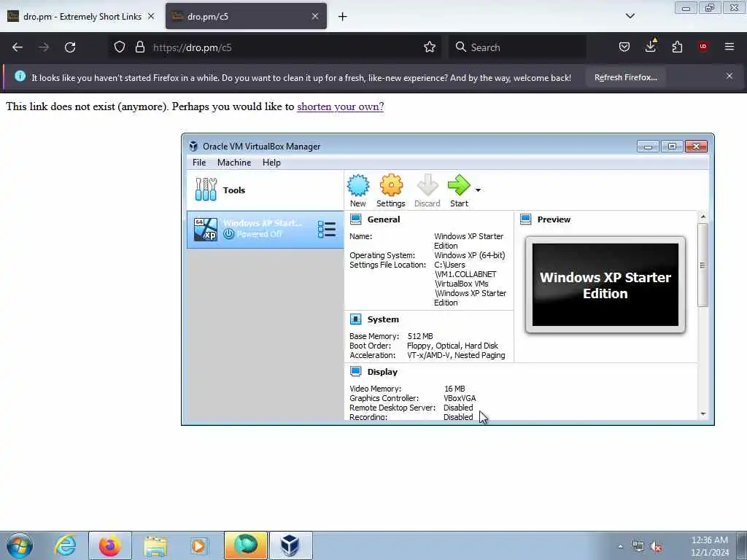This screenshot has height=560, width=747.
Task: Click the 'Windows XP (64-bit)' operating system value
Action: pos(470,255)
